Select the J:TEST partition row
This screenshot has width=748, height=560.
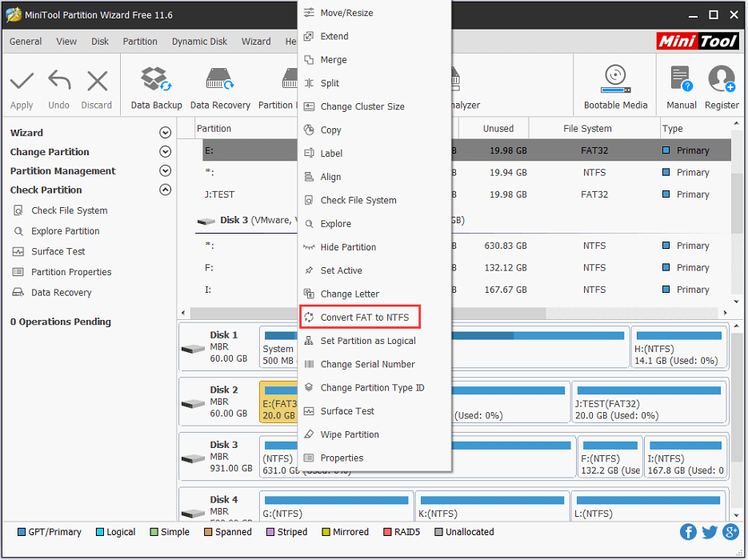pyautogui.click(x=466, y=194)
